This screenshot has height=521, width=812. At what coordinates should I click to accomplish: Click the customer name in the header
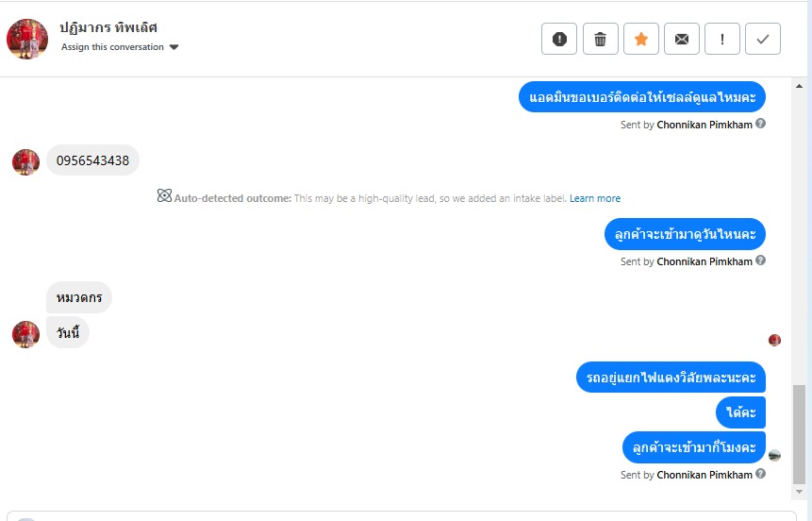click(x=108, y=27)
